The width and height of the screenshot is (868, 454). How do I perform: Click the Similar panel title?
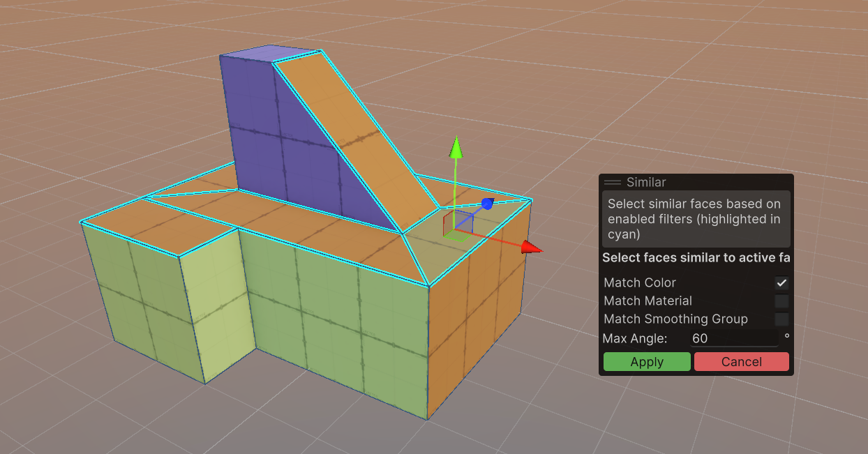point(646,182)
